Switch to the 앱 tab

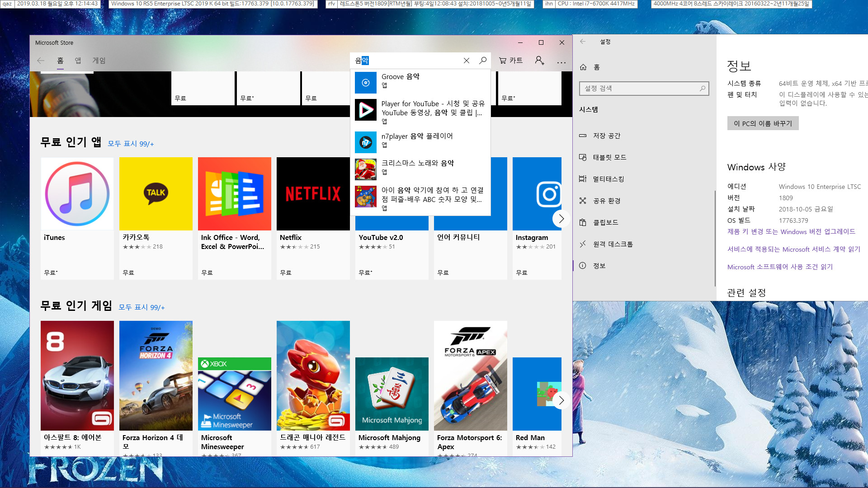tap(78, 61)
